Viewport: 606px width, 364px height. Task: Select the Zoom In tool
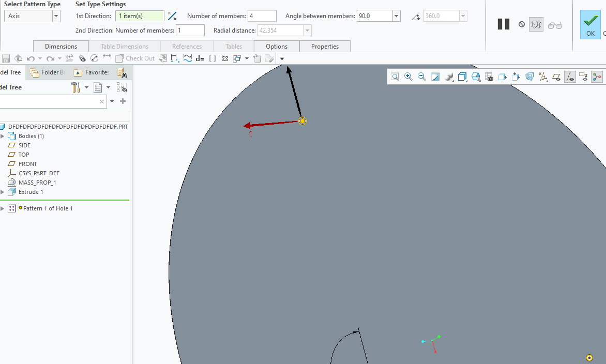click(408, 76)
